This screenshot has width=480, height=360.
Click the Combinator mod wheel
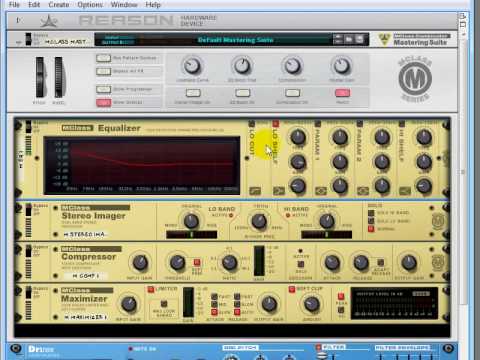59,77
